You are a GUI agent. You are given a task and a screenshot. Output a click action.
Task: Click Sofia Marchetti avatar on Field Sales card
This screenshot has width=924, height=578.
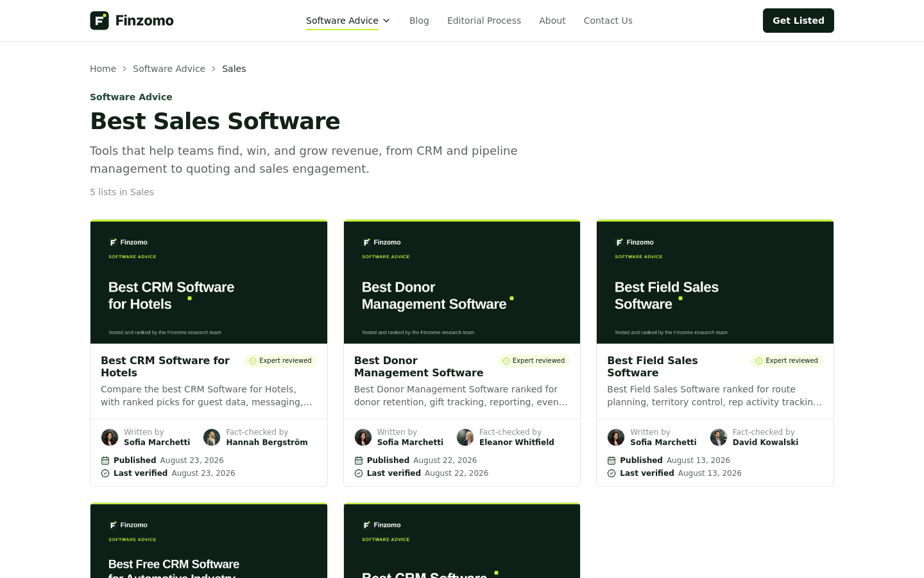(x=616, y=437)
